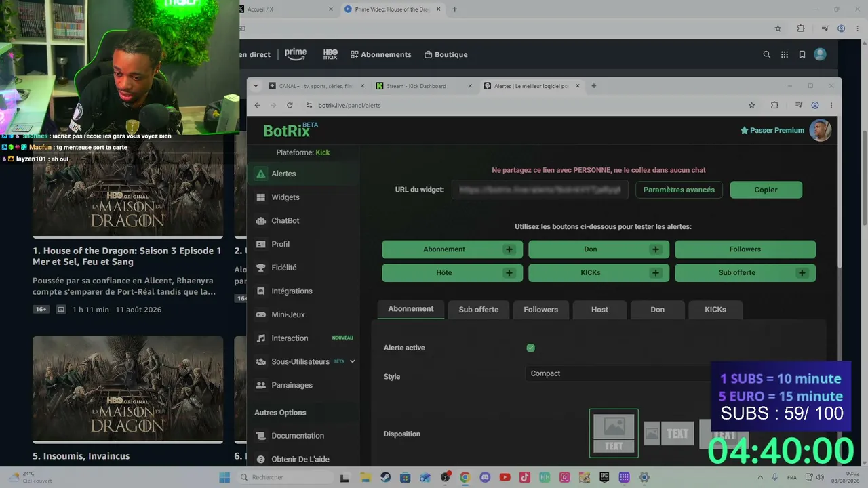Expand Hôte test options plus
Viewport: 868px width, 488px height.
click(x=509, y=272)
